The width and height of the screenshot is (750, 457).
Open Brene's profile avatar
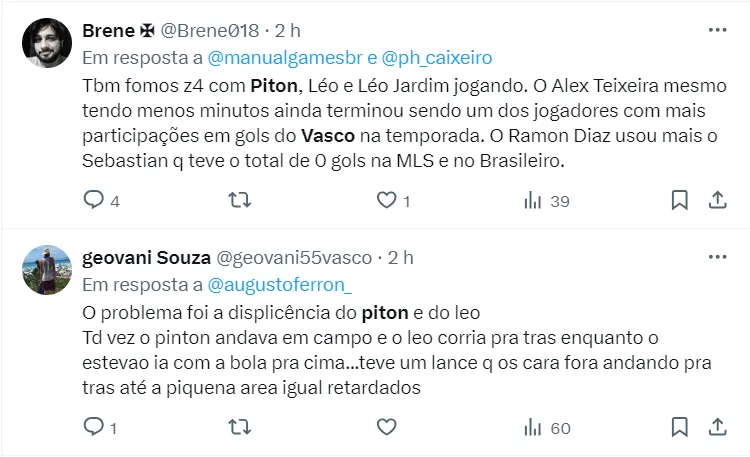click(47, 43)
